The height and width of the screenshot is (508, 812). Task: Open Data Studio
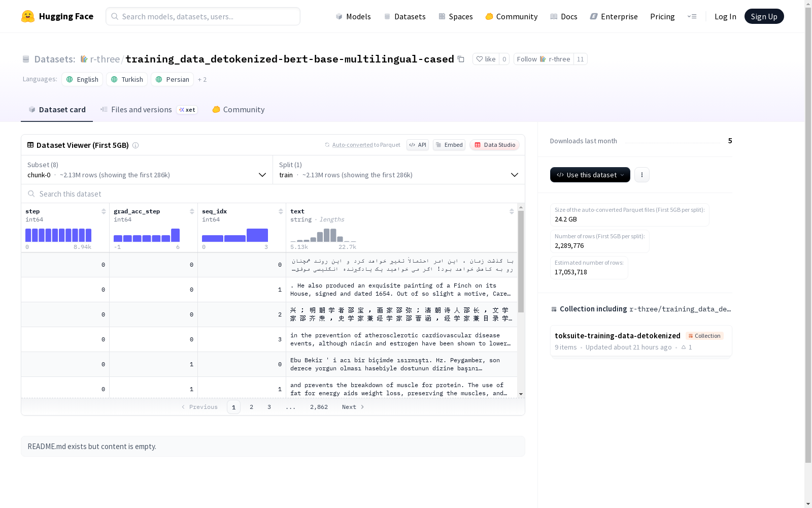pos(494,145)
